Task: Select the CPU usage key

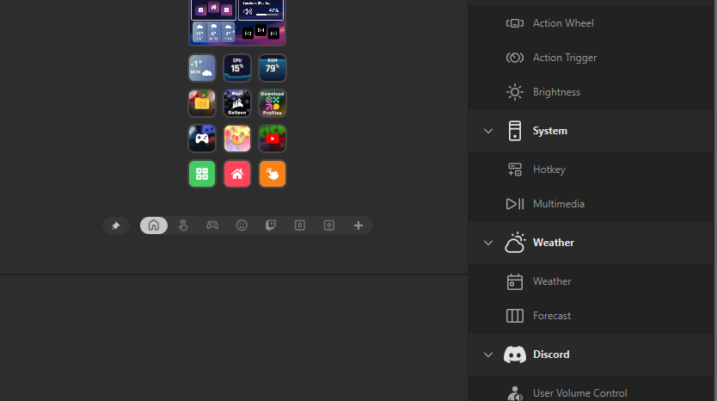Action: (x=237, y=68)
